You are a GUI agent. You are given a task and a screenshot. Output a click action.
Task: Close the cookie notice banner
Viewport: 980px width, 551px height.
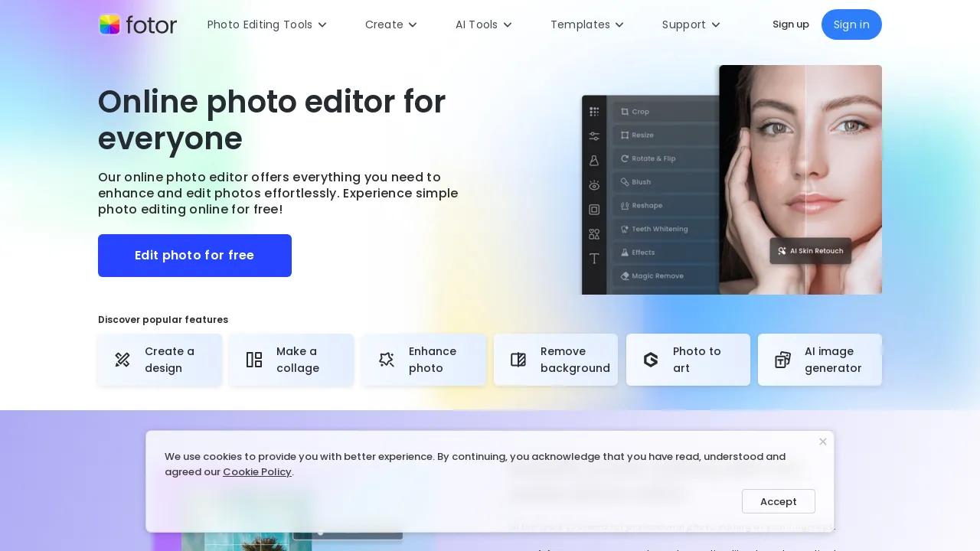click(823, 442)
